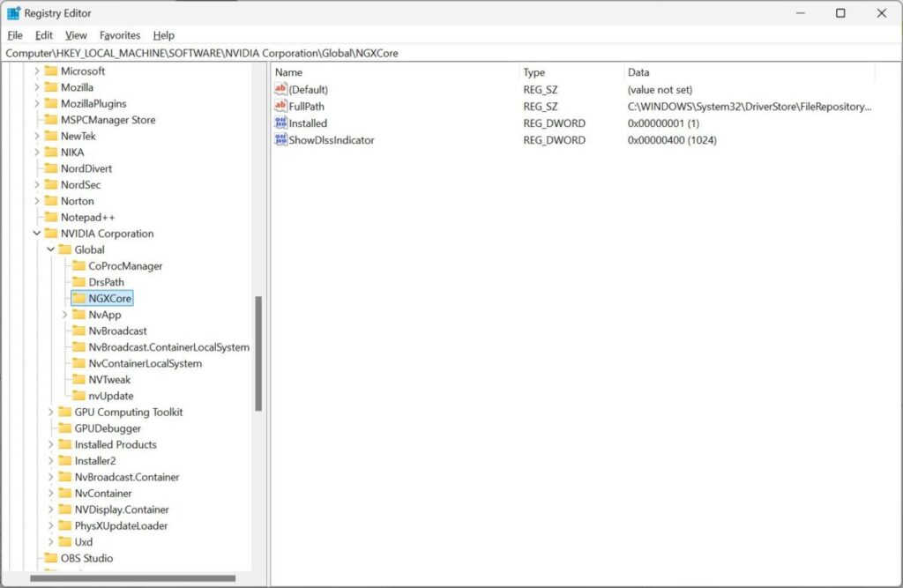Click the CoProcManager folder icon
This screenshot has height=588, width=903.
pyautogui.click(x=78, y=265)
